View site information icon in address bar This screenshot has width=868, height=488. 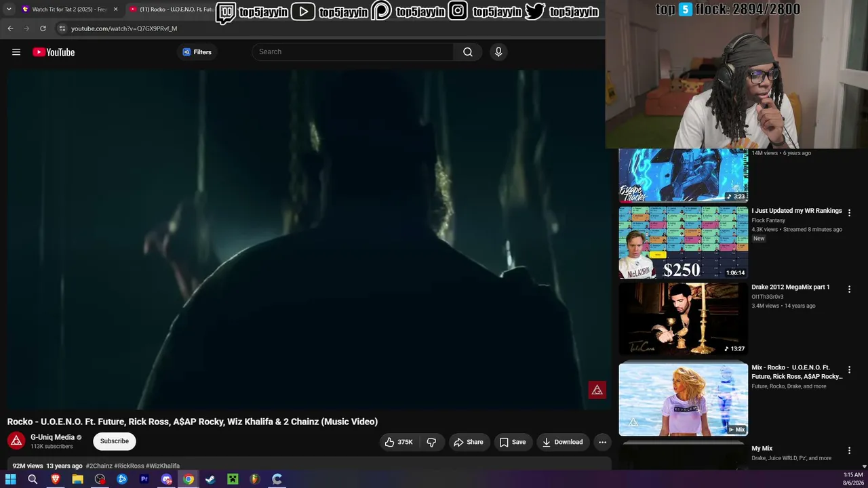62,28
